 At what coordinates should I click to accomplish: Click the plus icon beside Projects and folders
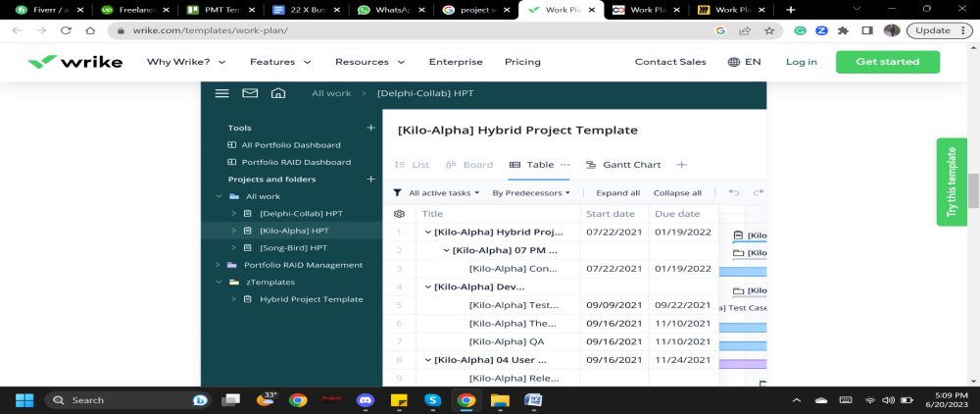pyautogui.click(x=370, y=180)
